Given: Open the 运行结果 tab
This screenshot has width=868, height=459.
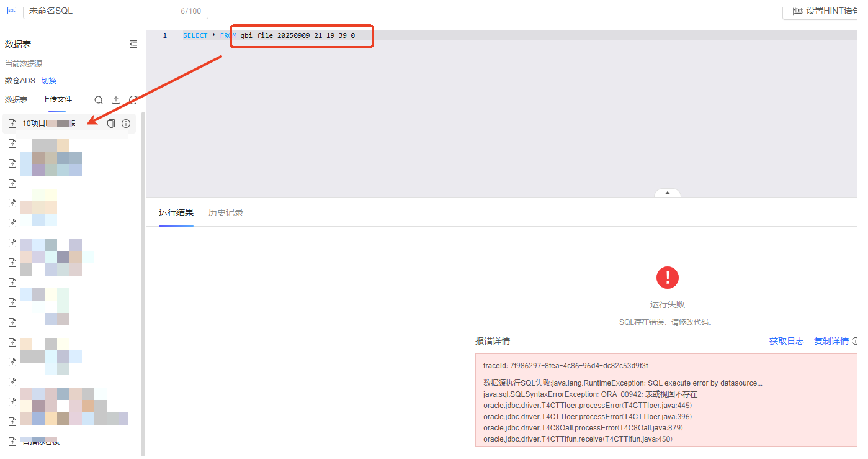Looking at the screenshot, I should (176, 212).
